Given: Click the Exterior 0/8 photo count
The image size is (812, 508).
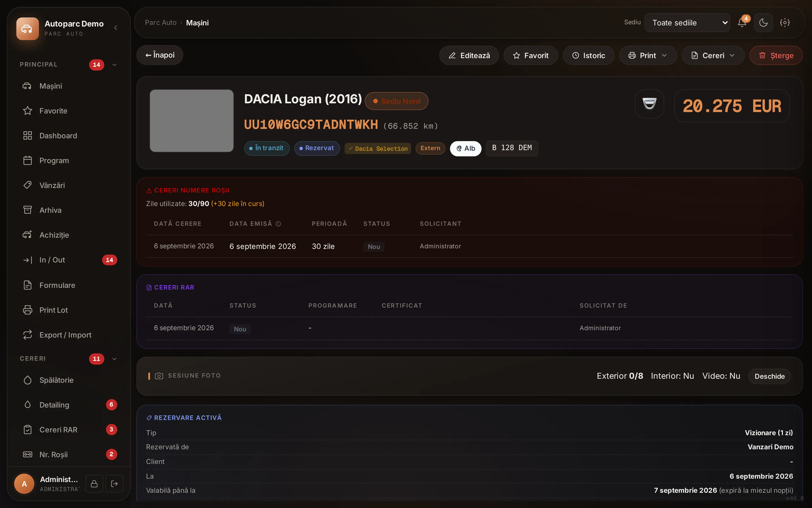Looking at the screenshot, I should [x=620, y=376].
